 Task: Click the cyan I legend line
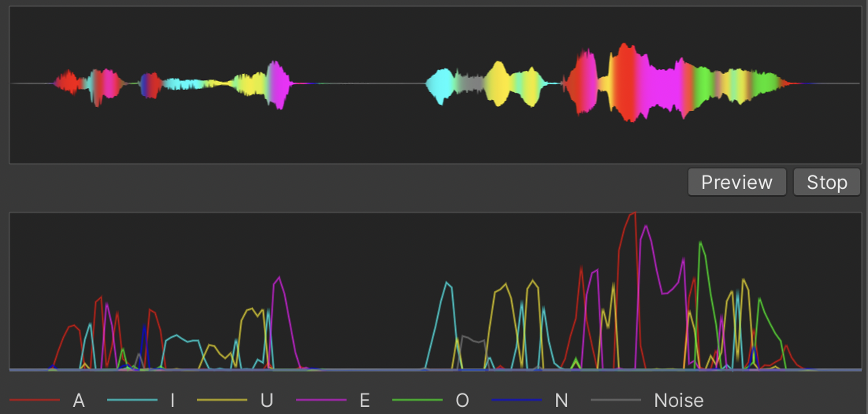(x=132, y=400)
